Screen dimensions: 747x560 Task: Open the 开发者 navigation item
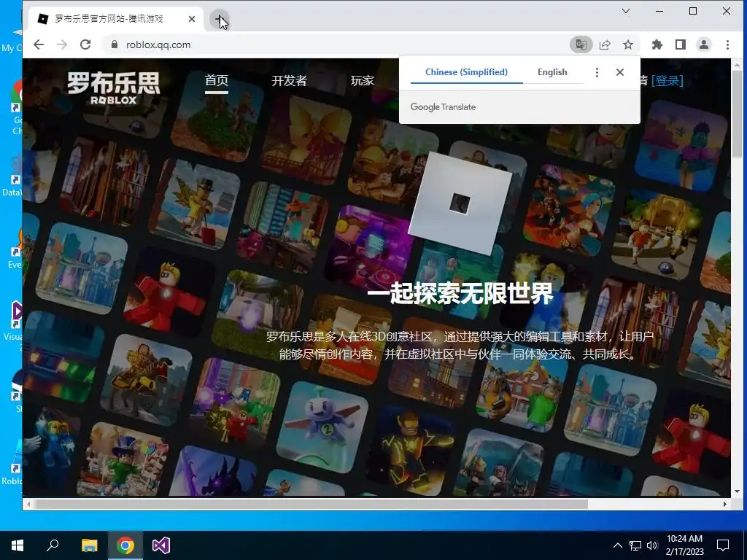pyautogui.click(x=289, y=80)
